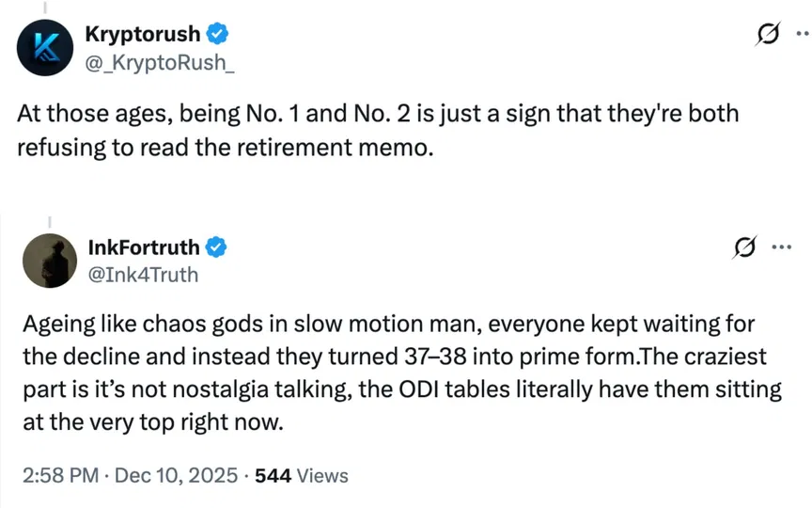Click "at the very top right now" line
Screen dimensions: 812x508
(x=150, y=422)
